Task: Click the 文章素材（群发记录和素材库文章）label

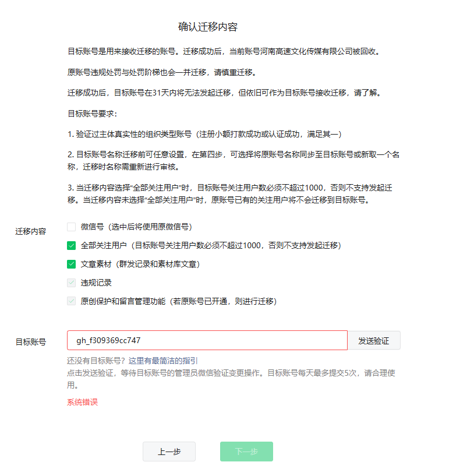Action: 140,264
